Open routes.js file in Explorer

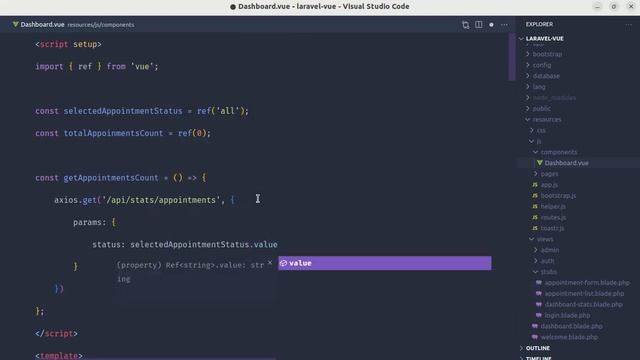pos(553,217)
